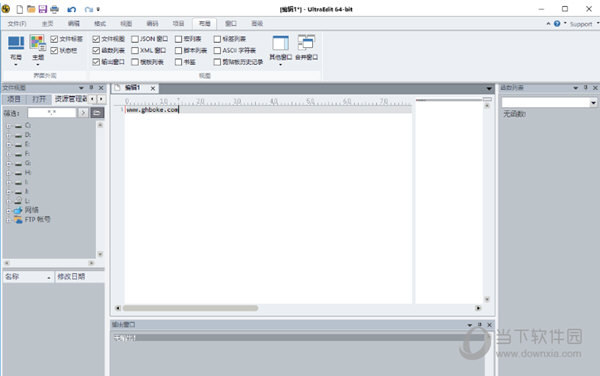
Task: Open the File View panel options dropdown arrow
Action: click(x=81, y=88)
